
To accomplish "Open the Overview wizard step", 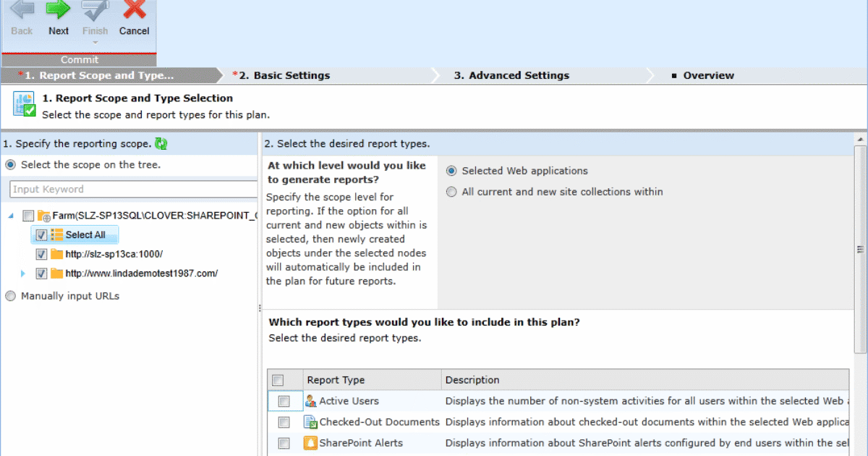I will tap(708, 75).
